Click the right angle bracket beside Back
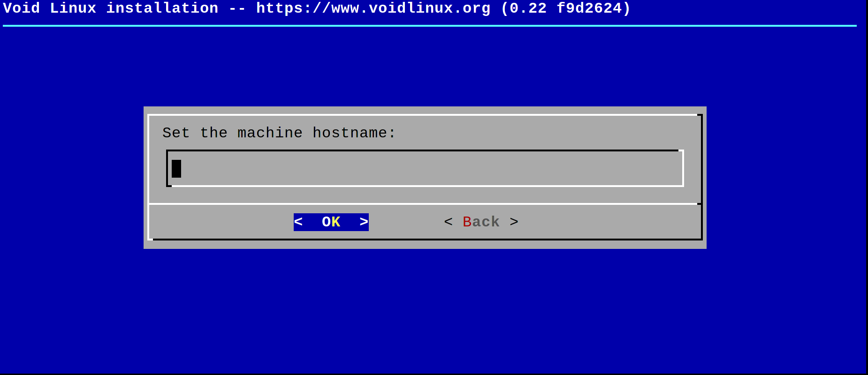The image size is (868, 375). click(x=514, y=222)
